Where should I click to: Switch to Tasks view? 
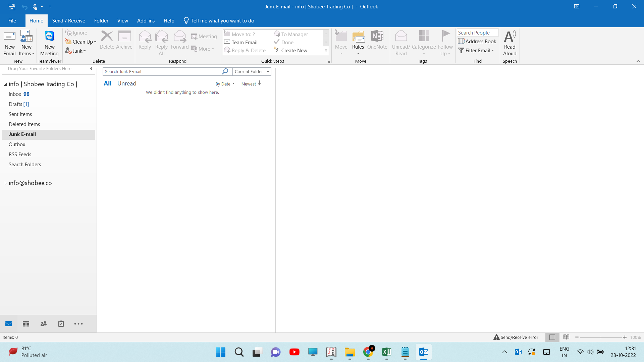tap(61, 324)
